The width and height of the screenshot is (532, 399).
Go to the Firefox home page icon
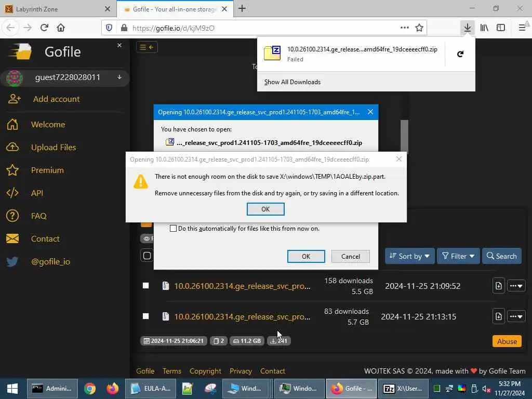pos(61,28)
